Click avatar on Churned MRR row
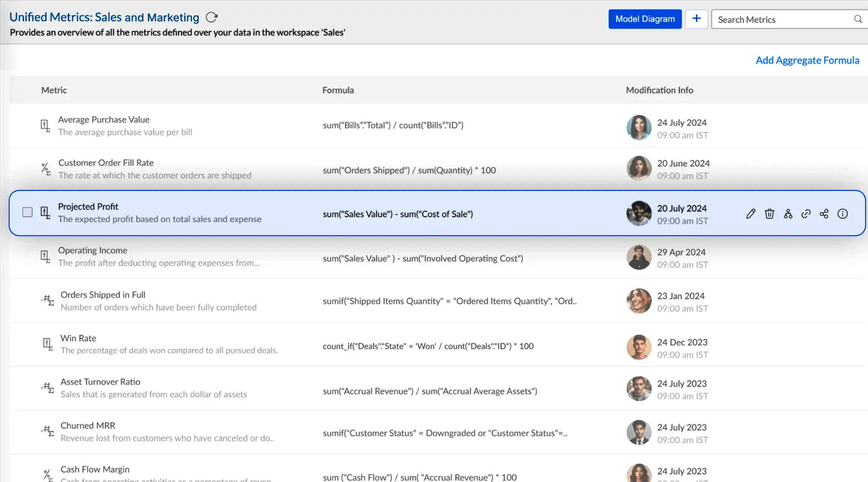Screen dimensions: 868x482 click(x=639, y=432)
